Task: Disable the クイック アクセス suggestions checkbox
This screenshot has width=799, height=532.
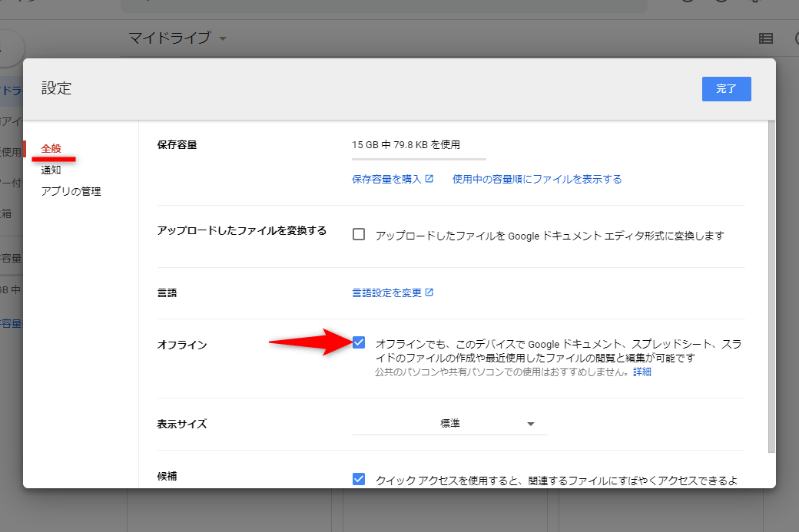Action: (x=358, y=478)
